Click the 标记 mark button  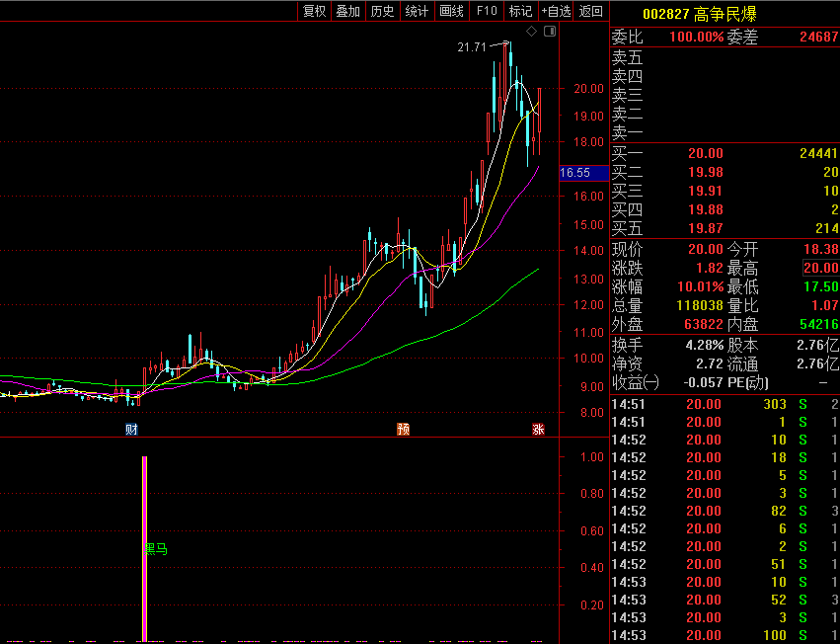click(x=521, y=11)
